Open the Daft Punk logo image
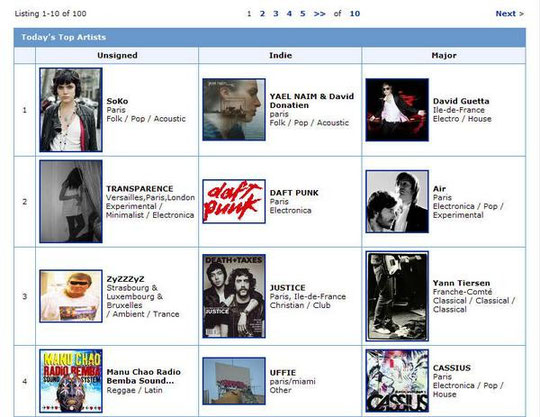The height and width of the screenshot is (417, 540). pos(234,201)
